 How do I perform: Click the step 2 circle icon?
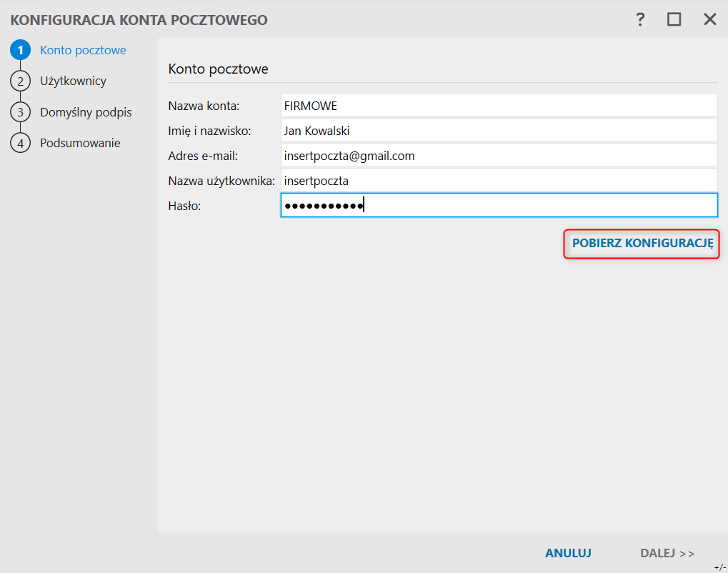(x=20, y=81)
